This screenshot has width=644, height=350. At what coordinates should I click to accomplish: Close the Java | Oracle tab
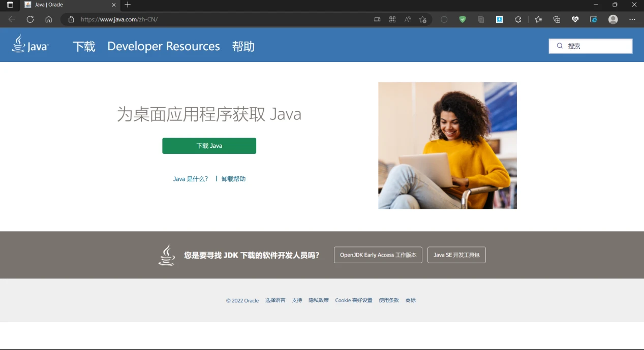(x=114, y=5)
